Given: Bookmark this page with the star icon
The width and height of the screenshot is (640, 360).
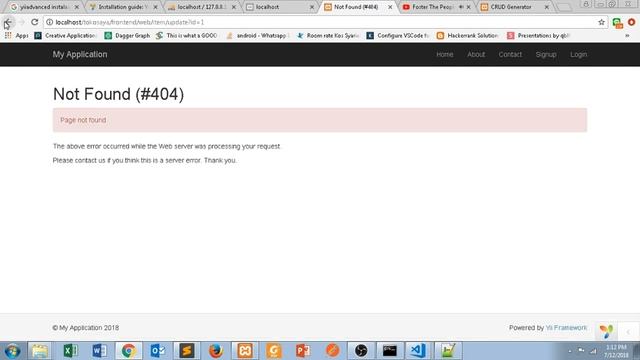Looking at the screenshot, I should (601, 22).
